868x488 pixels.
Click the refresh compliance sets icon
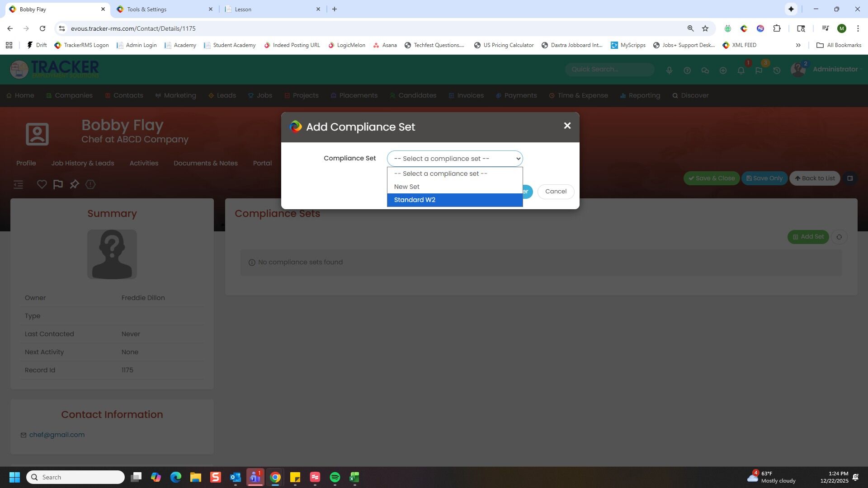point(839,237)
